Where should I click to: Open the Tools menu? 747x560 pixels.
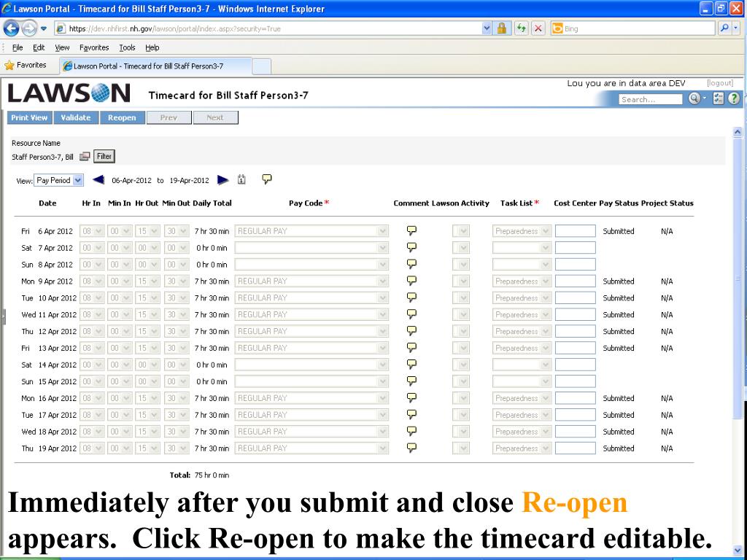click(127, 47)
